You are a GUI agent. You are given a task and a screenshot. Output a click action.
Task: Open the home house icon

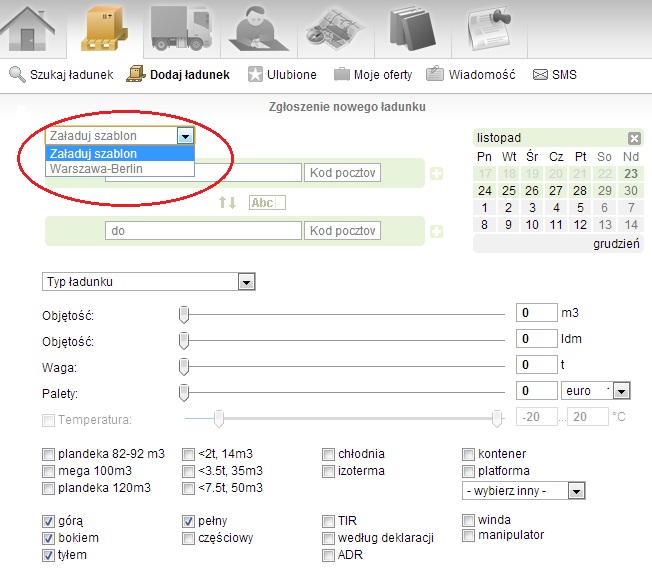click(x=28, y=29)
